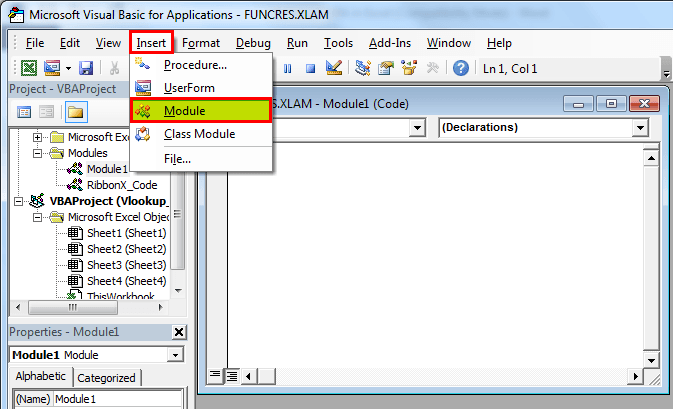The height and width of the screenshot is (409, 673).
Task: Click the Break (pause) toolbar icon
Action: (288, 68)
